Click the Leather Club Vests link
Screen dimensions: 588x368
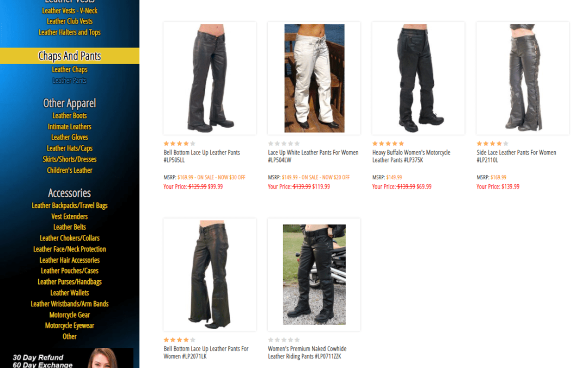click(x=70, y=21)
